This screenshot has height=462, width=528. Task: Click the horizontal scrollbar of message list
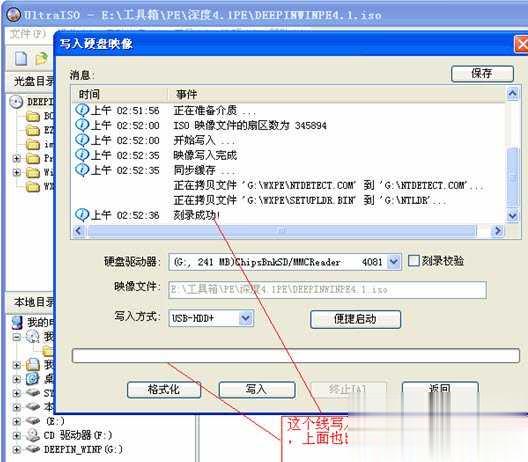pyautogui.click(x=281, y=231)
